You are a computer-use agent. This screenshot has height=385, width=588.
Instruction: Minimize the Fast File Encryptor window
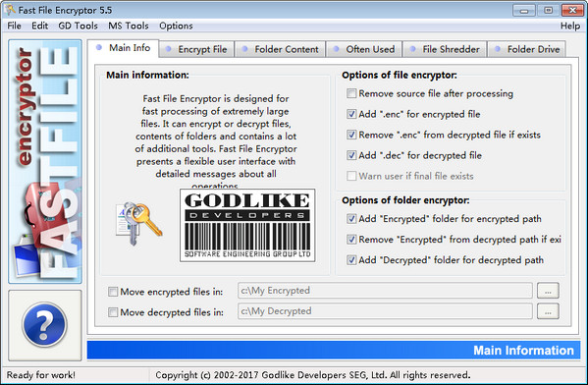pyautogui.click(x=524, y=10)
